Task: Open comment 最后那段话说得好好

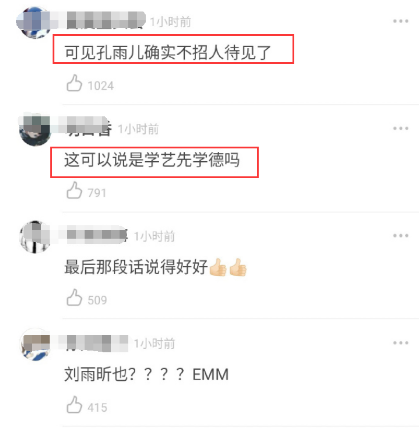Action: pos(156,267)
